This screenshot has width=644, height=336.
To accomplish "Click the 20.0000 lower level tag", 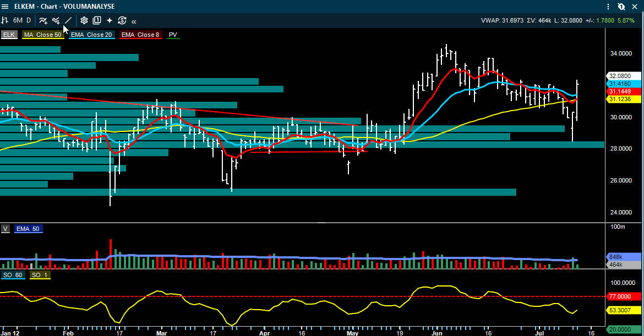I will 624,329.
